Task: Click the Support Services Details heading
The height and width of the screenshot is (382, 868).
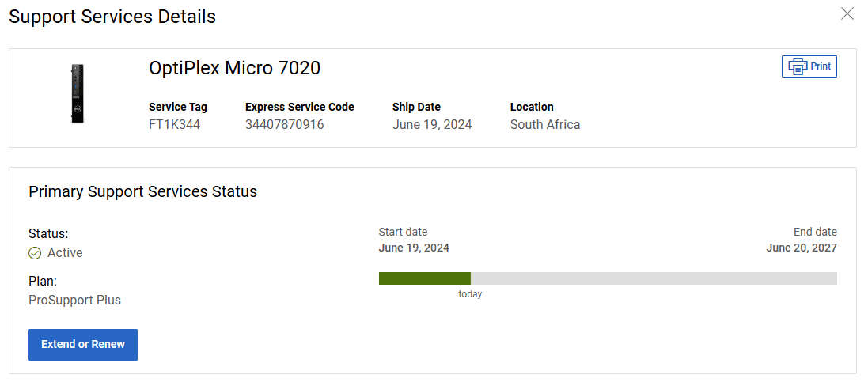Action: (x=112, y=17)
